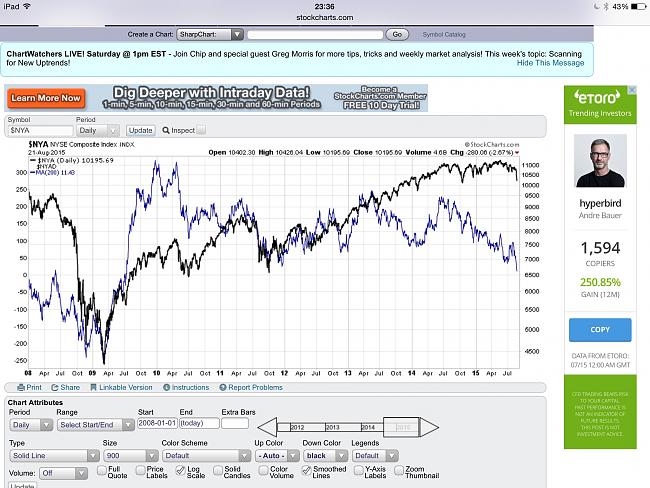650x488 pixels.
Task: Click the right arrow of date slider
Action: coord(429,427)
